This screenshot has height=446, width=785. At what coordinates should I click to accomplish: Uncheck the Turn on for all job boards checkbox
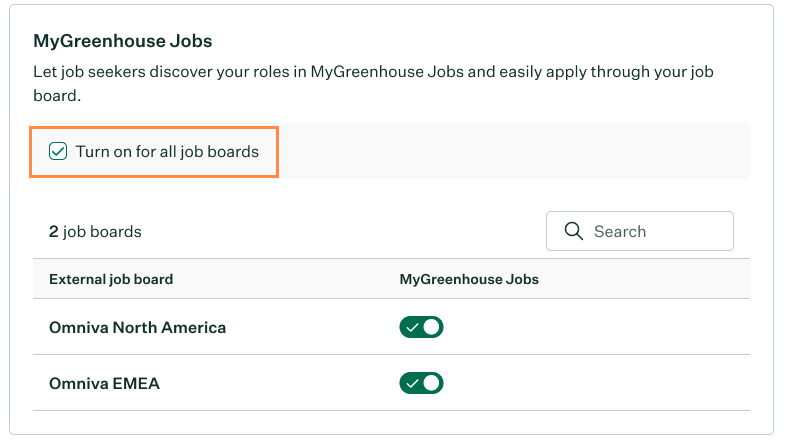58,151
